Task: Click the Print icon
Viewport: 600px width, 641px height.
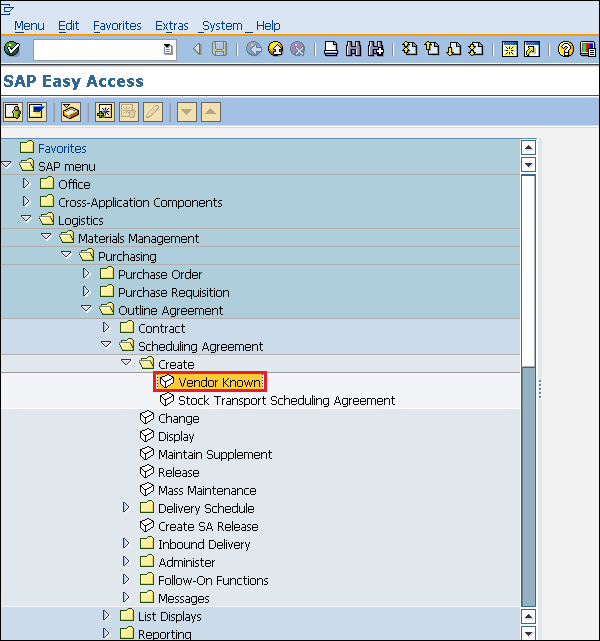Action: pos(331,49)
